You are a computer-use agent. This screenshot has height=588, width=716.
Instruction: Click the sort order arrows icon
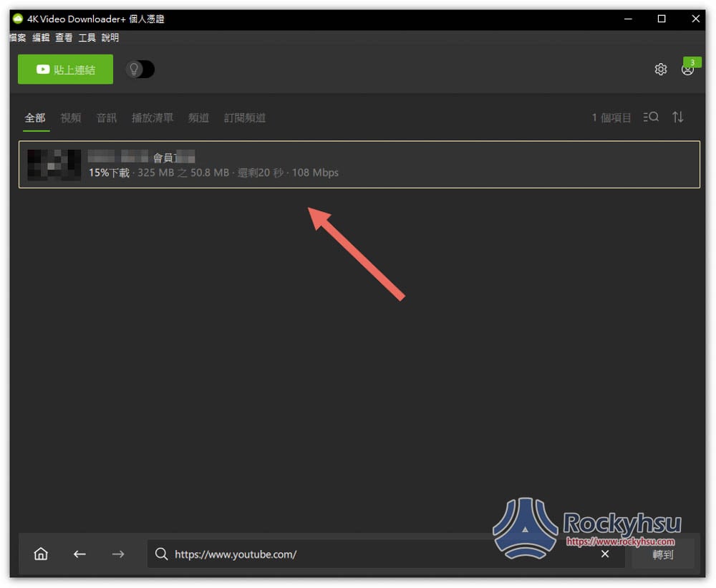click(677, 117)
